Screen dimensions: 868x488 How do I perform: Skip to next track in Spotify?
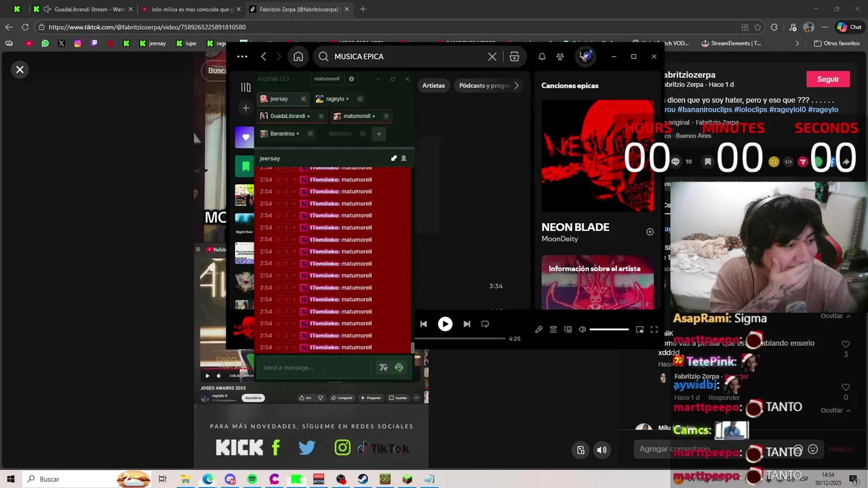point(467,324)
